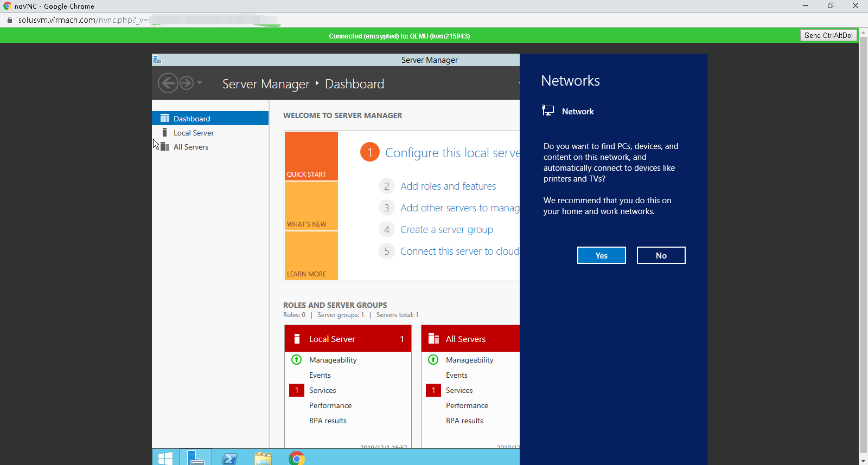Click Configure this local server link

point(452,153)
